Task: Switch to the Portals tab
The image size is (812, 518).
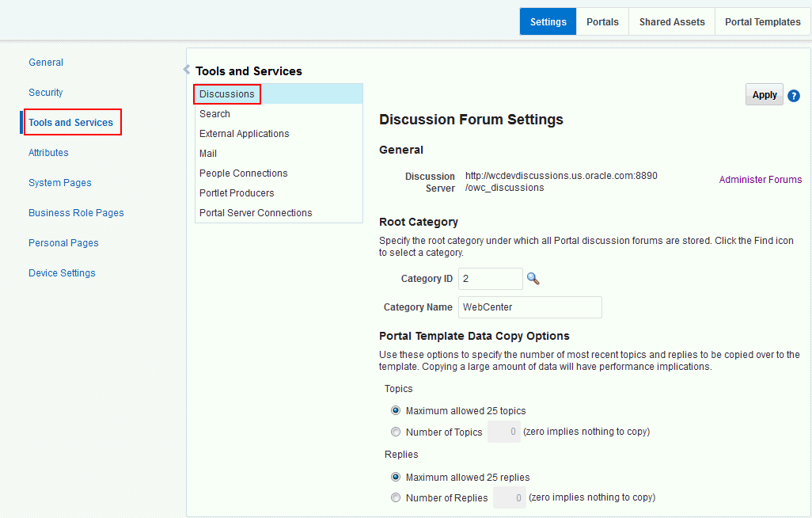Action: pyautogui.click(x=602, y=21)
